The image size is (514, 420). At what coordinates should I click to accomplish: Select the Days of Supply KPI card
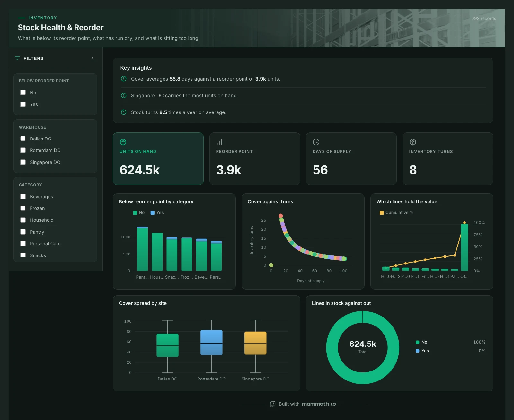point(351,159)
